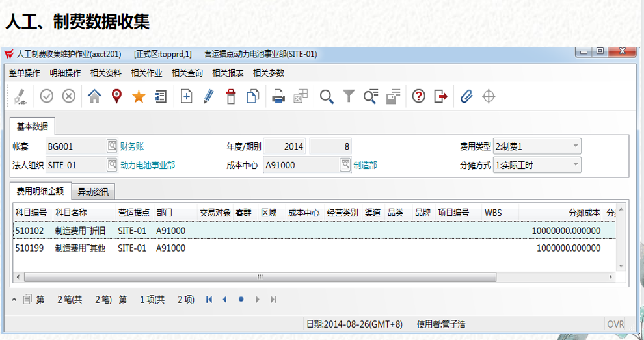The height and width of the screenshot is (340, 644).
Task: Expand the 分摊方式 dropdown
Action: pyautogui.click(x=576, y=164)
